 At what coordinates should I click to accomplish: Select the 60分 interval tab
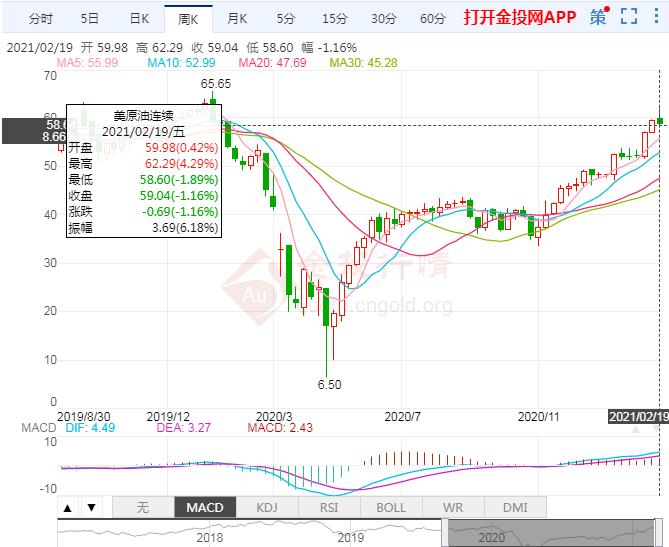pos(433,18)
